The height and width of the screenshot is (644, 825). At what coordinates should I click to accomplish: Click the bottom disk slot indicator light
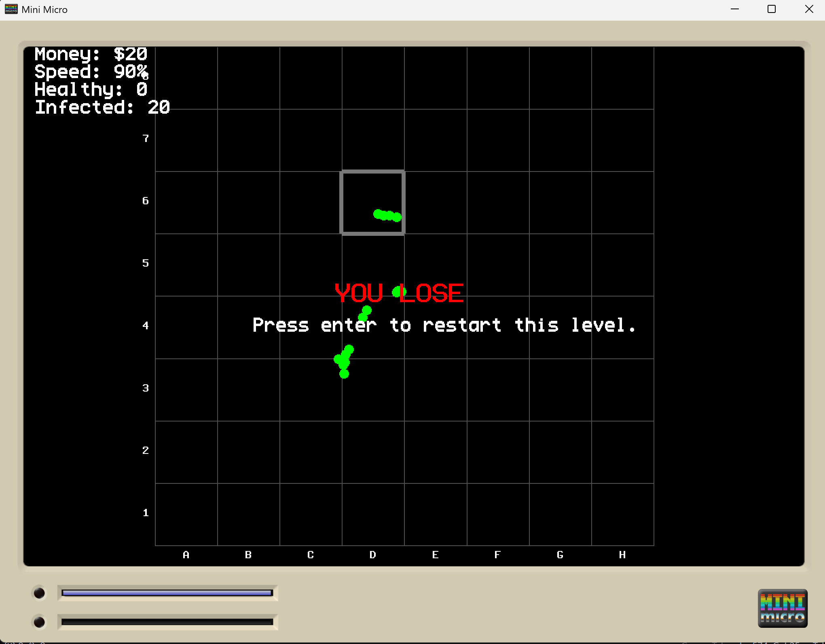[x=39, y=622]
